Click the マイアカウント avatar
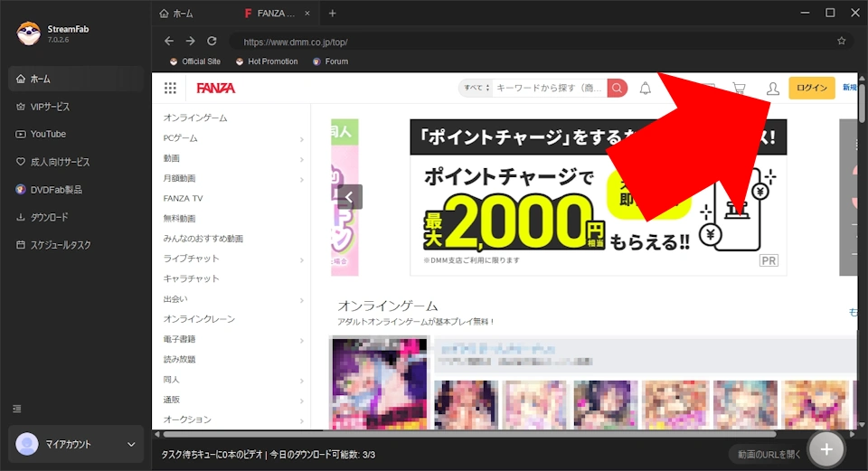The image size is (868, 471). pyautogui.click(x=26, y=444)
